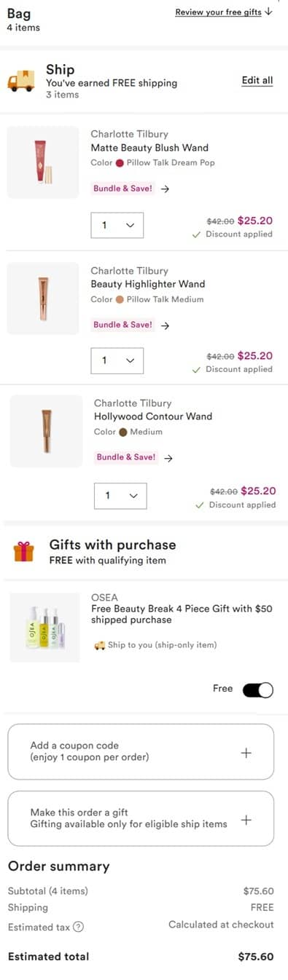Open the Matte Beauty Blush Wand product thumbnail
The height and width of the screenshot is (980, 288).
pyautogui.click(x=43, y=162)
